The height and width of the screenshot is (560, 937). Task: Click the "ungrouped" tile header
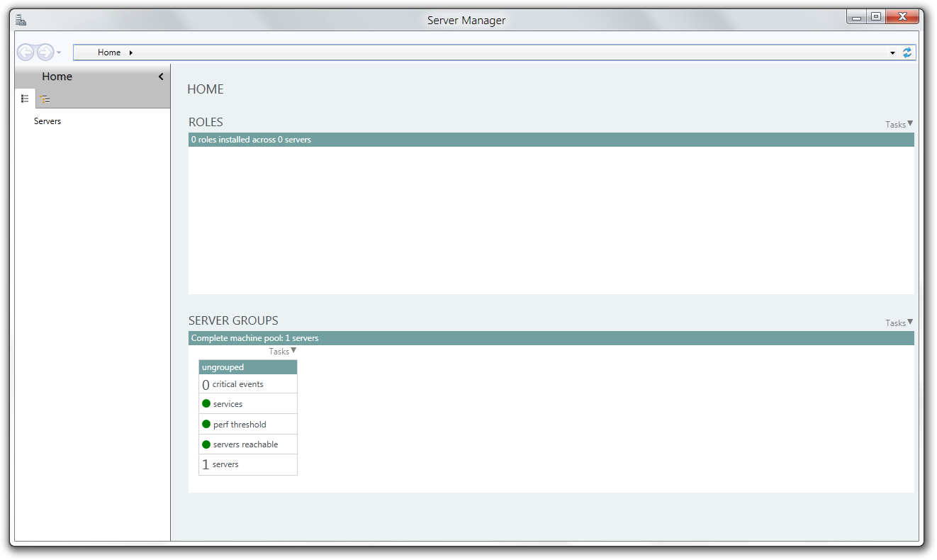(248, 367)
